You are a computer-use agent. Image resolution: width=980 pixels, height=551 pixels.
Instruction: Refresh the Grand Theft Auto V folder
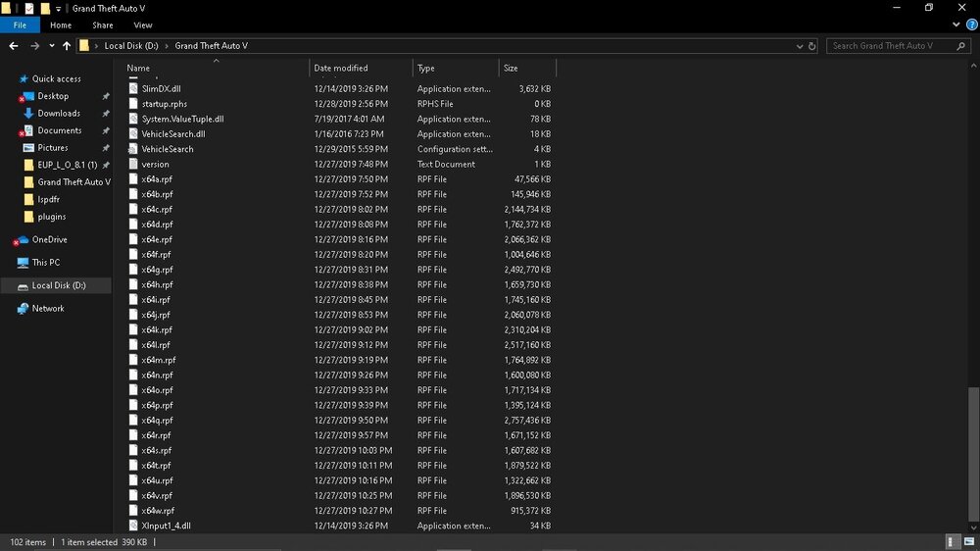point(811,46)
